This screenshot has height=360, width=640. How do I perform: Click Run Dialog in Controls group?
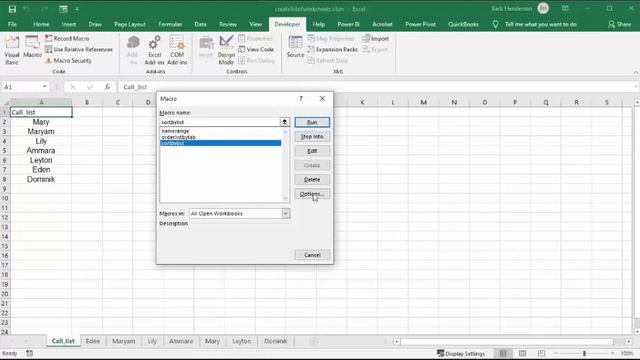coord(256,60)
